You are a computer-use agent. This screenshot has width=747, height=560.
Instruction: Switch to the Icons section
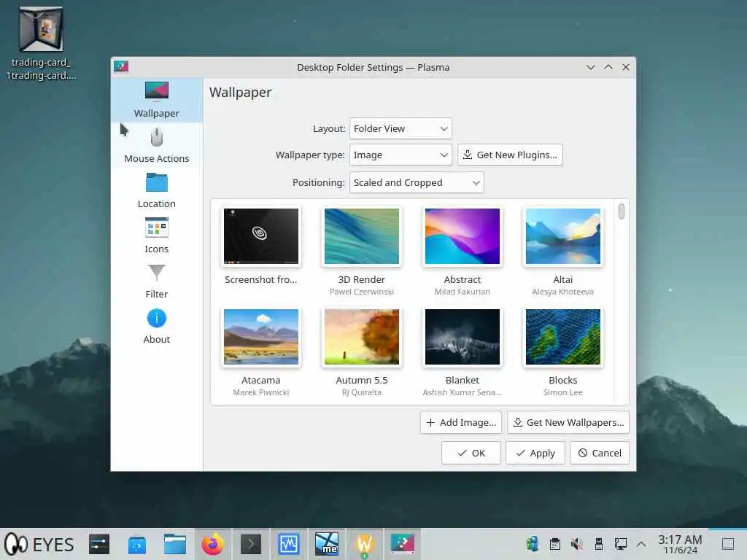coord(156,236)
